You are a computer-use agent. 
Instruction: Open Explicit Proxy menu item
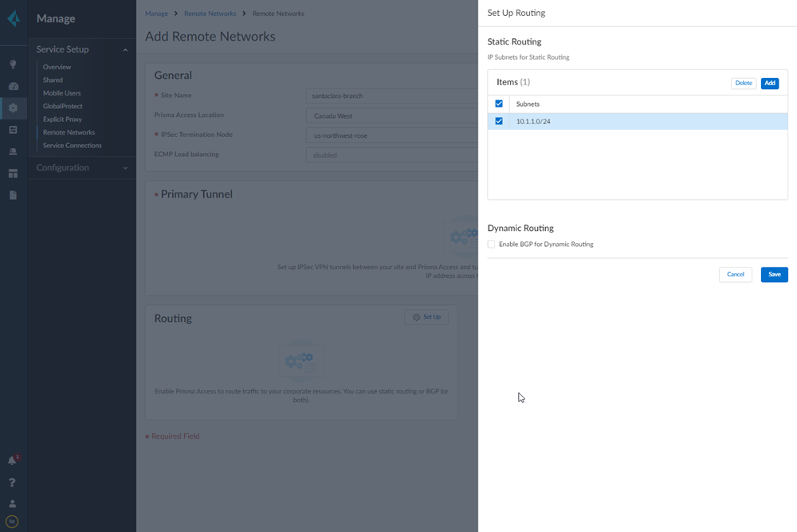pos(62,119)
